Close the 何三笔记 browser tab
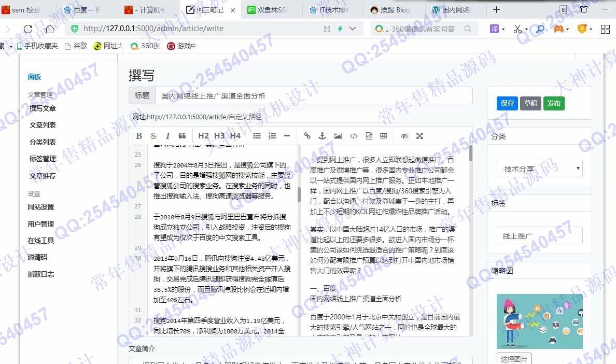This screenshot has height=364, width=616. (x=233, y=10)
